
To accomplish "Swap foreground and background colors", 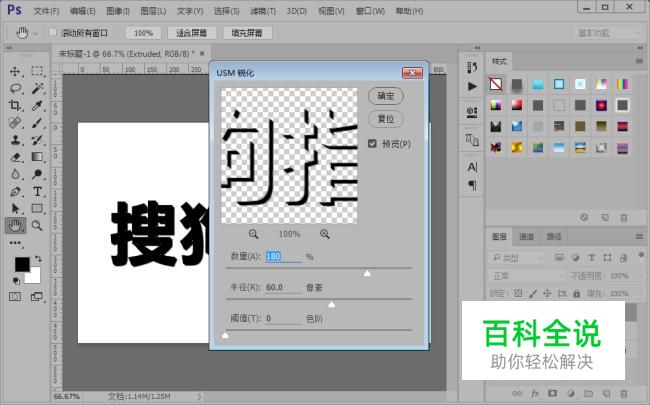I will pyautogui.click(x=38, y=259).
